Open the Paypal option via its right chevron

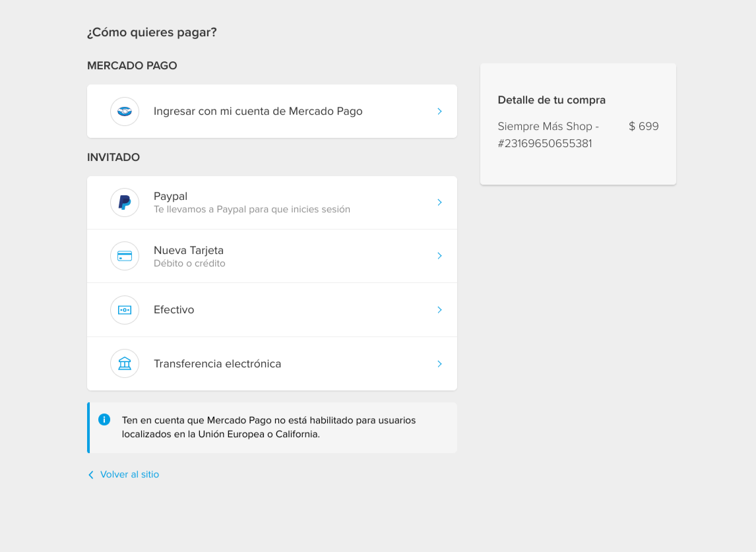tap(439, 202)
